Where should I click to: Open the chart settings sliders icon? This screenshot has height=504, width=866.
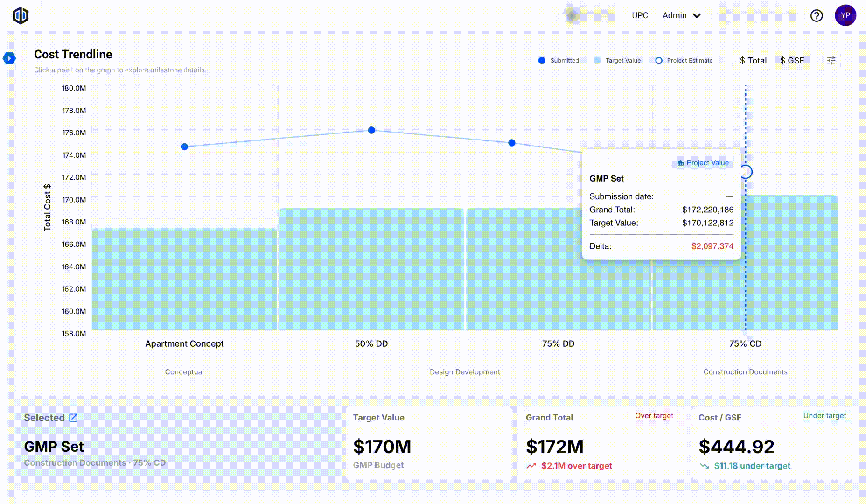[x=831, y=61]
